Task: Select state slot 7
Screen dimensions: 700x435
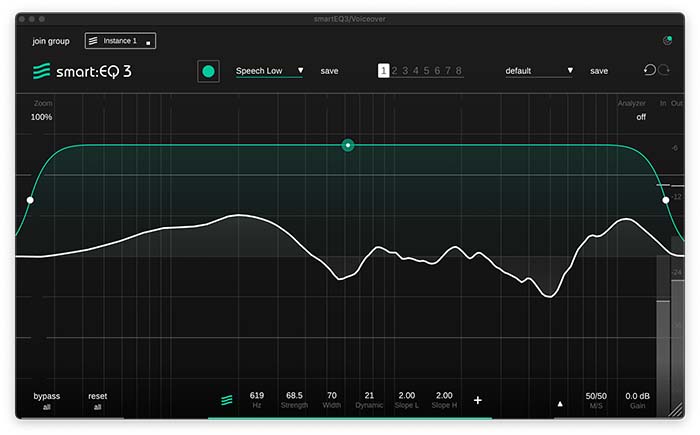Action: tap(448, 71)
